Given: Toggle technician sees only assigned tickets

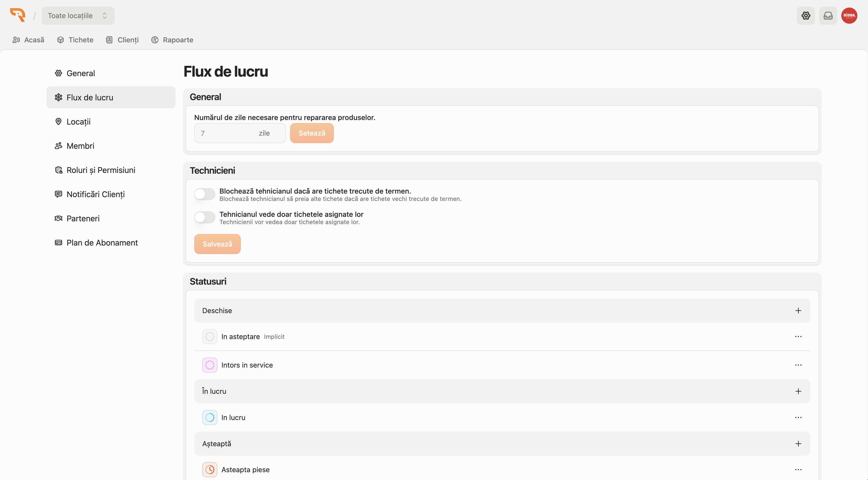Looking at the screenshot, I should coord(205,217).
